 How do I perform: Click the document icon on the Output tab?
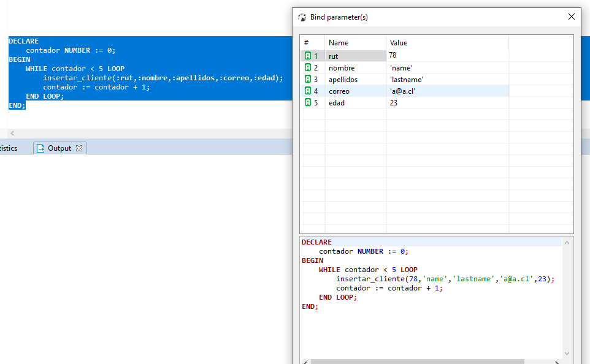pos(40,148)
